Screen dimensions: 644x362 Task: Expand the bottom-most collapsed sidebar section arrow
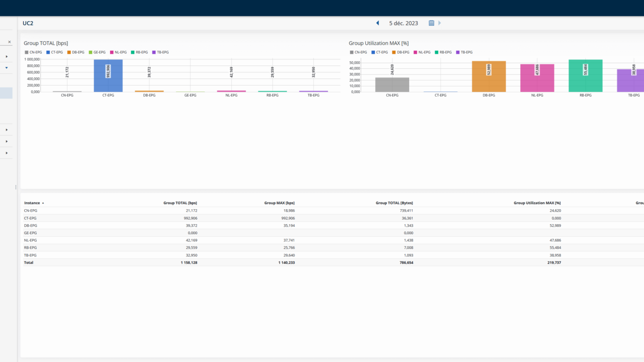(7, 153)
